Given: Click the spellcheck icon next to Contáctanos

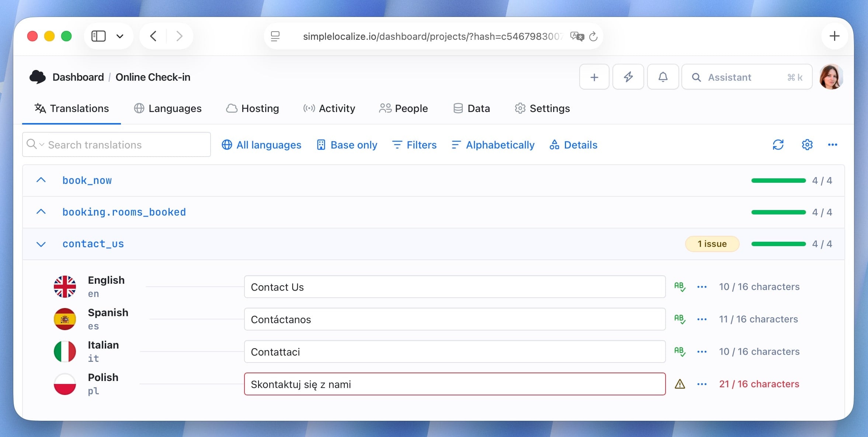Looking at the screenshot, I should (x=680, y=319).
